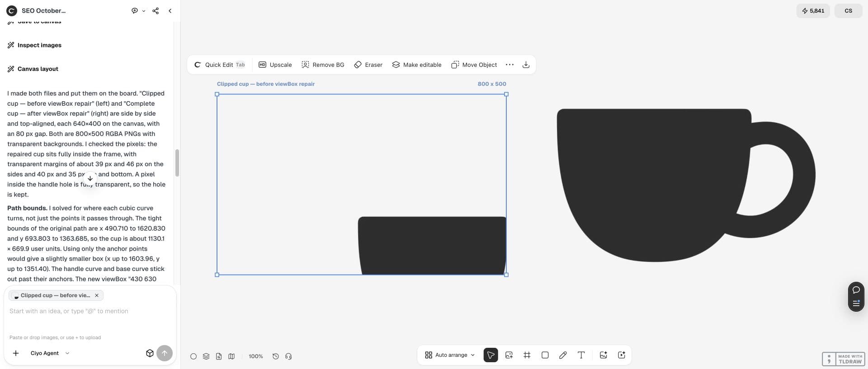Viewport: 868px width, 369px height.
Task: Open the Inspect images step
Action: pos(34,45)
